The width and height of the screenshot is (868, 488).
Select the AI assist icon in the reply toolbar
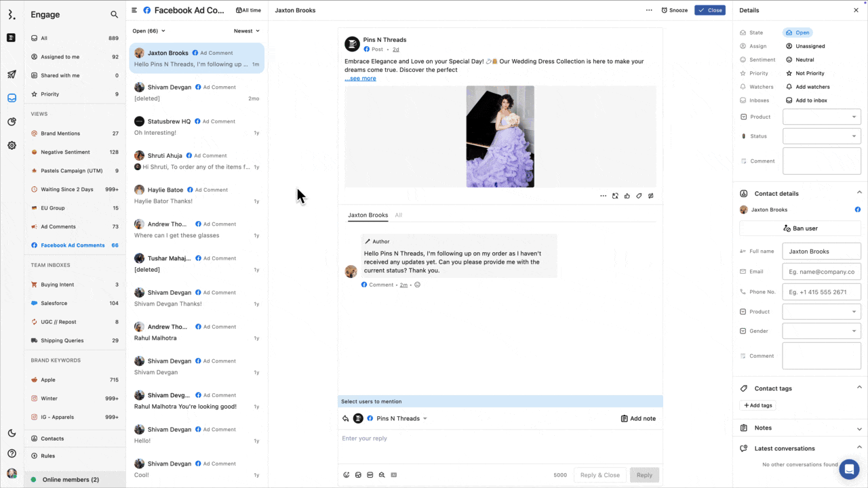tap(393, 475)
